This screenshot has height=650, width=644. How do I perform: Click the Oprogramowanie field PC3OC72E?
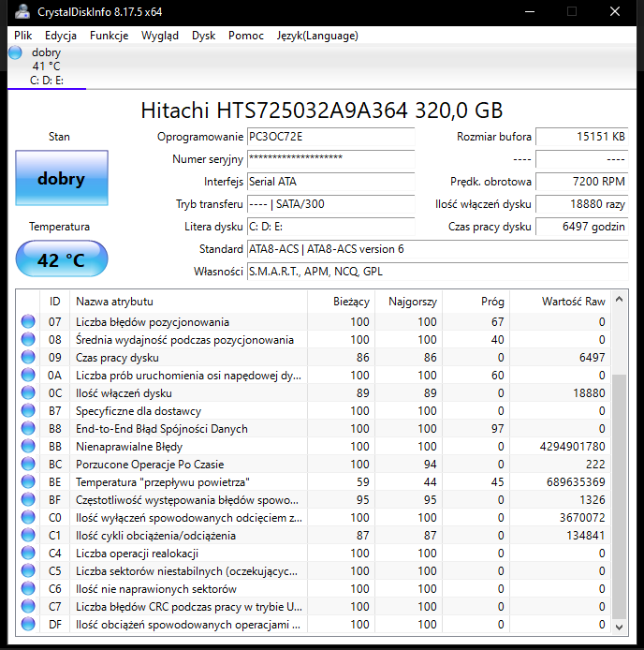coord(330,137)
